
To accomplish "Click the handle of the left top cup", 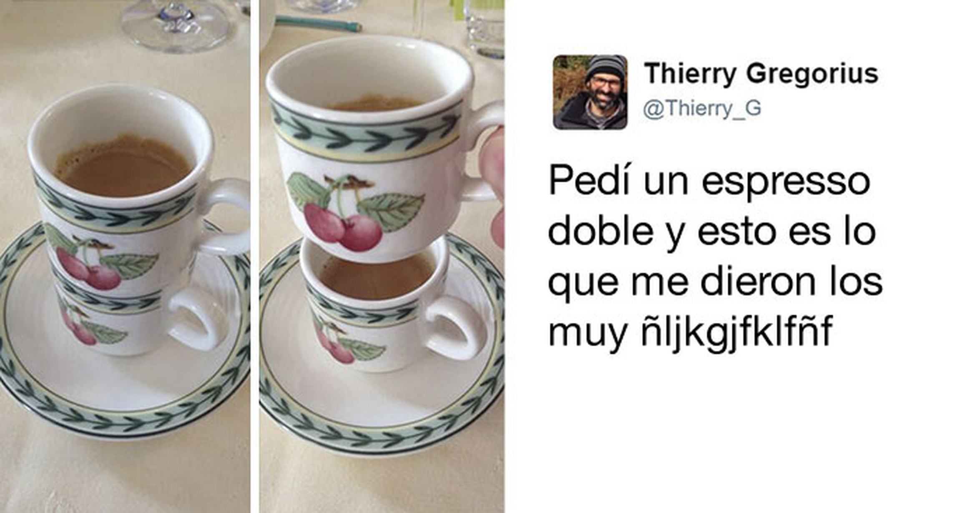I will pos(223,217).
